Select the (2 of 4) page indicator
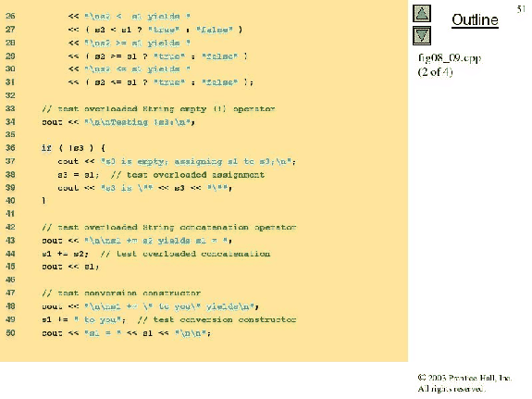Screen dimensions: 532x399 tap(435, 71)
